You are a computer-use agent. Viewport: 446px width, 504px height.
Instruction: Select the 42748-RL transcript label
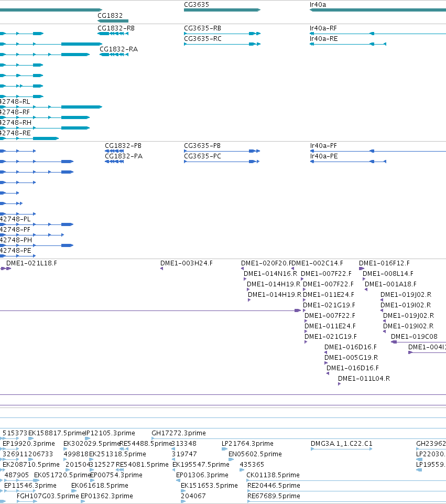coord(15,102)
